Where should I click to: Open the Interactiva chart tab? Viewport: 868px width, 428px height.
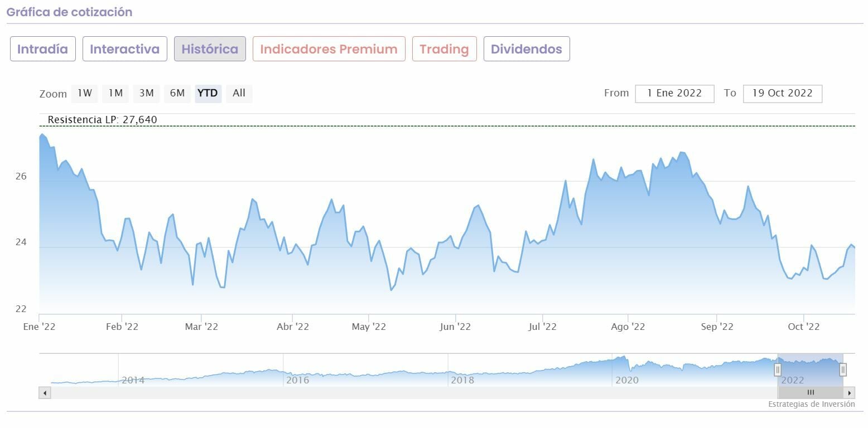[x=124, y=49]
